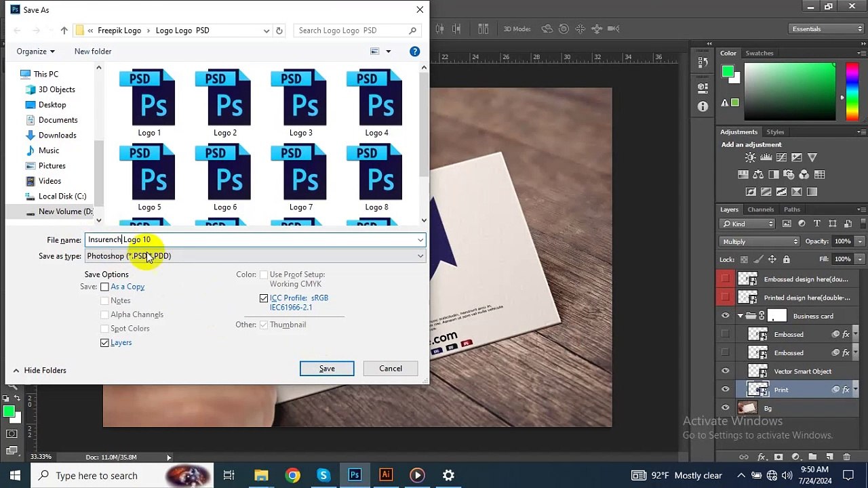Image resolution: width=868 pixels, height=488 pixels.
Task: Add a Color Balance adjustment
Action: click(758, 175)
